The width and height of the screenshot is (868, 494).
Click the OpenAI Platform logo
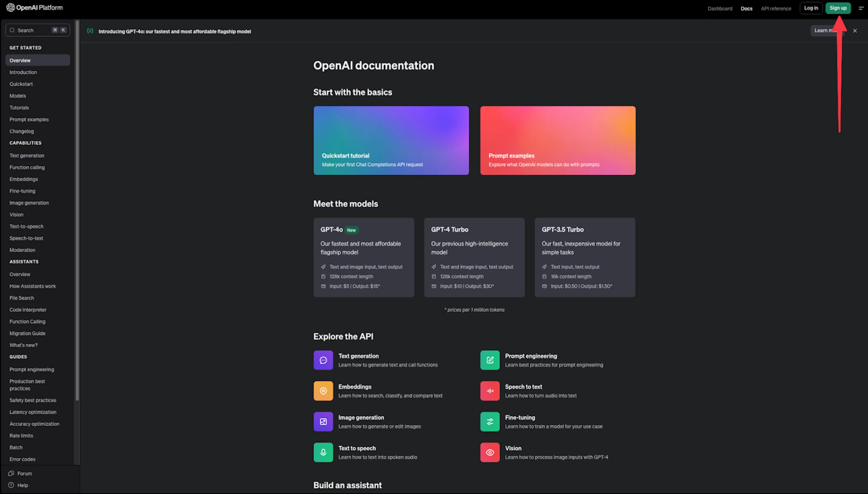(35, 8)
